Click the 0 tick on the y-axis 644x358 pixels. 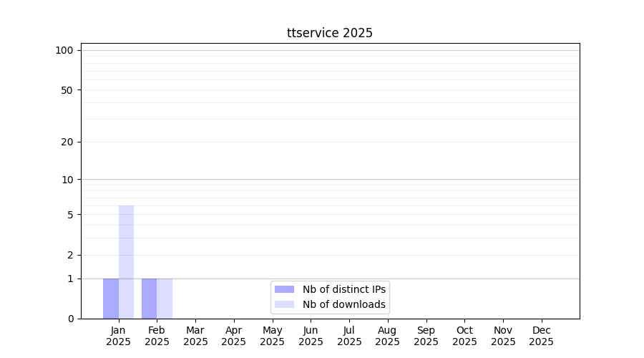click(70, 319)
